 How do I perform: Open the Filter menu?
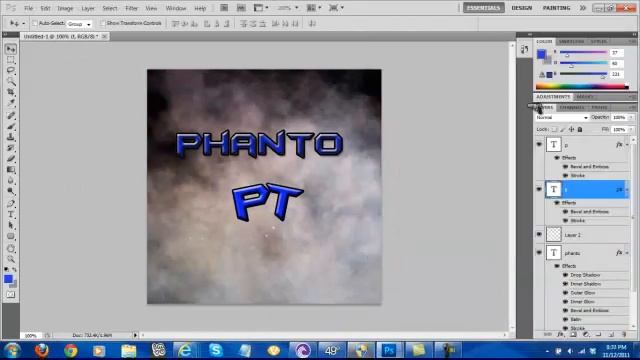131,8
